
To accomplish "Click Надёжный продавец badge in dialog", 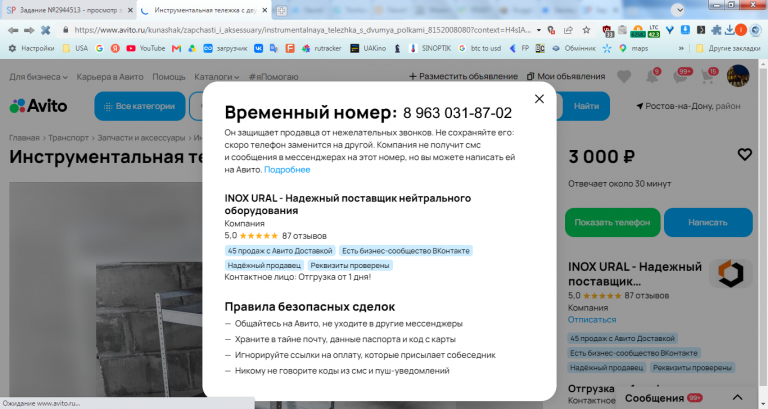I will 264,265.
